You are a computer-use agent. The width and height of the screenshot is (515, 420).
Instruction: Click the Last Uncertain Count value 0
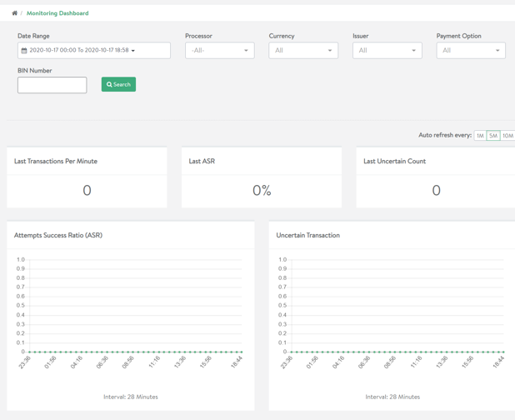click(436, 191)
